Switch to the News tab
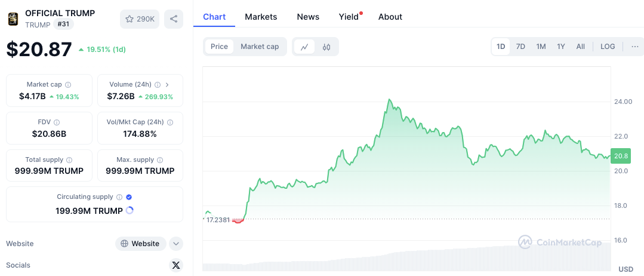Viewport: 644px width, 276px height. tap(308, 17)
